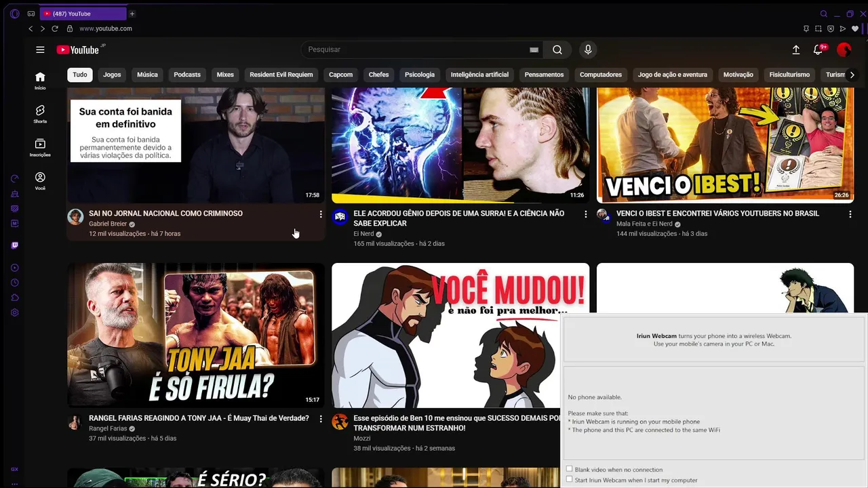Image resolution: width=868 pixels, height=488 pixels.
Task: Open options for ELE ACORDOU GÊNIO video
Action: [x=586, y=214]
